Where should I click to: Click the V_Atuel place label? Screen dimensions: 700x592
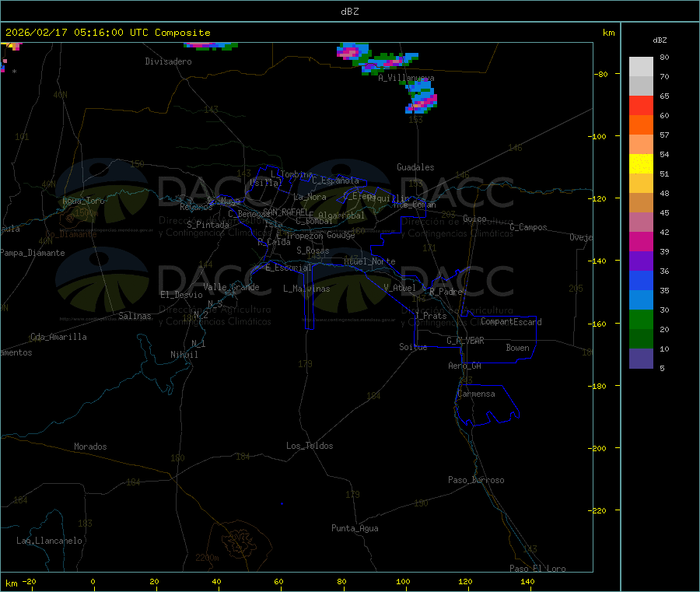[400, 288]
